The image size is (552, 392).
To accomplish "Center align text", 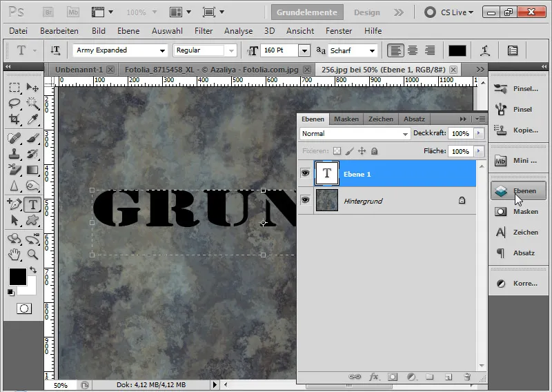I will (x=413, y=50).
